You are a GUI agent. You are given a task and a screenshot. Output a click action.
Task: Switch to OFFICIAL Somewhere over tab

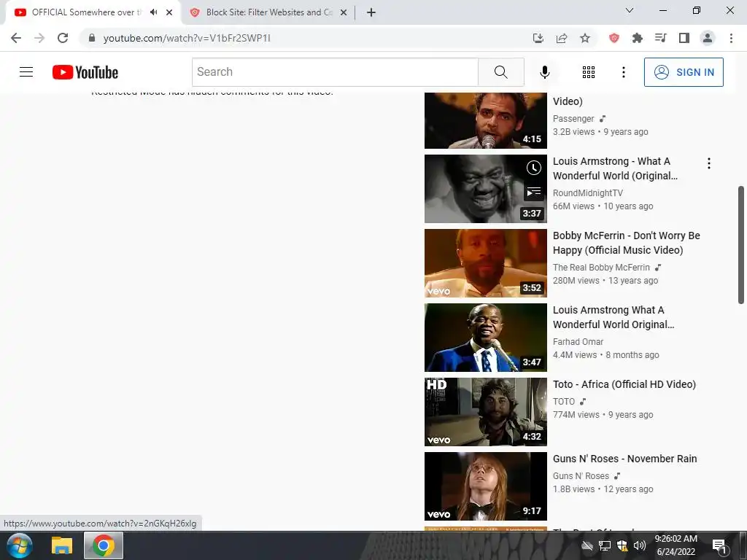click(87, 12)
